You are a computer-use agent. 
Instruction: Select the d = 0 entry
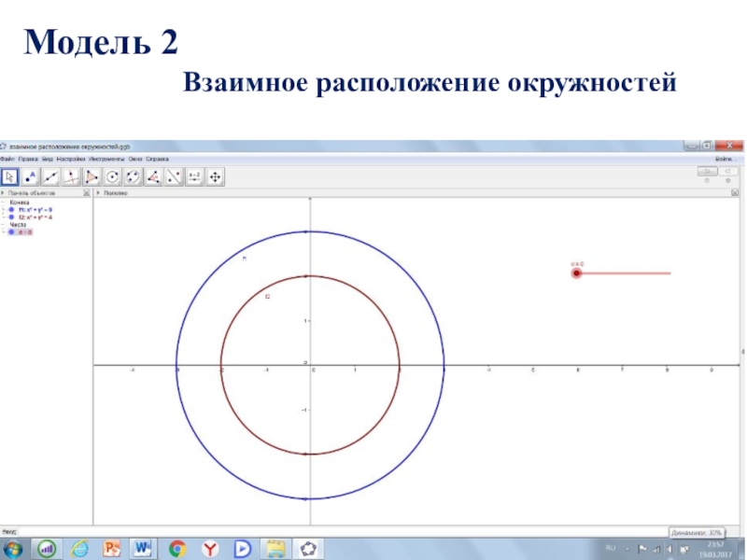pos(25,232)
